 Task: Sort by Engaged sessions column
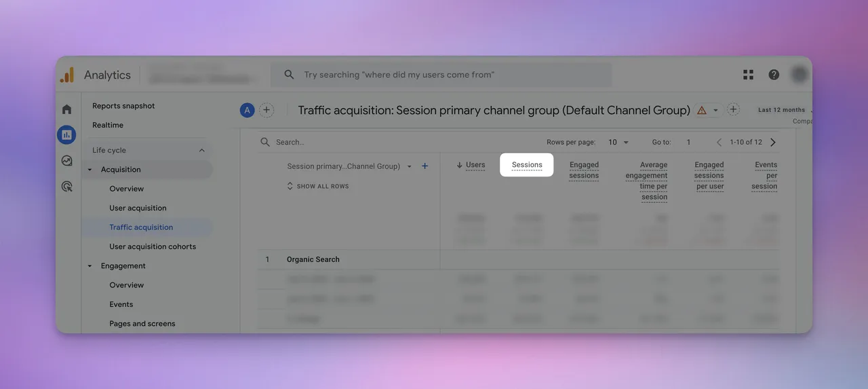[x=584, y=170]
